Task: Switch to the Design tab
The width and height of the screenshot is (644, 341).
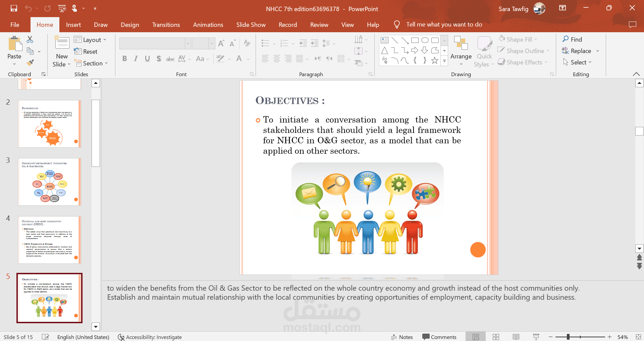Action: pos(130,25)
